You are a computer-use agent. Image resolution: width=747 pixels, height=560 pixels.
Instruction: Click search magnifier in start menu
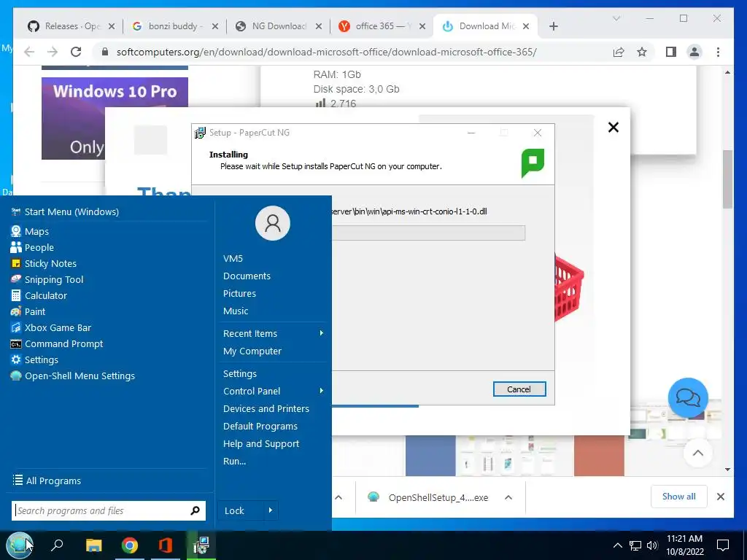pos(195,510)
